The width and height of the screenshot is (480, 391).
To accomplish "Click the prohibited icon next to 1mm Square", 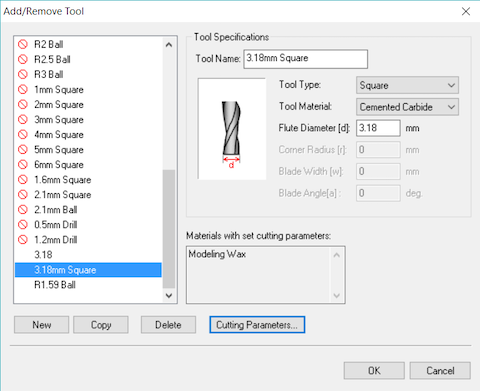I will (x=23, y=89).
